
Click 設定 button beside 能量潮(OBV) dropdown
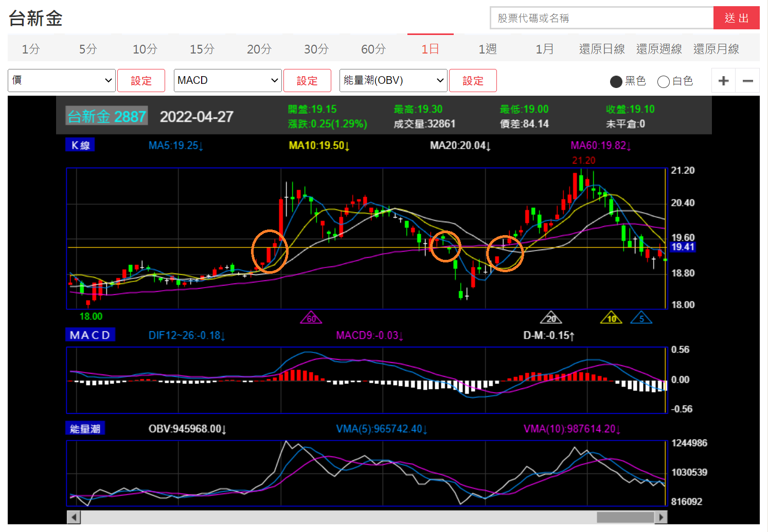(x=473, y=81)
